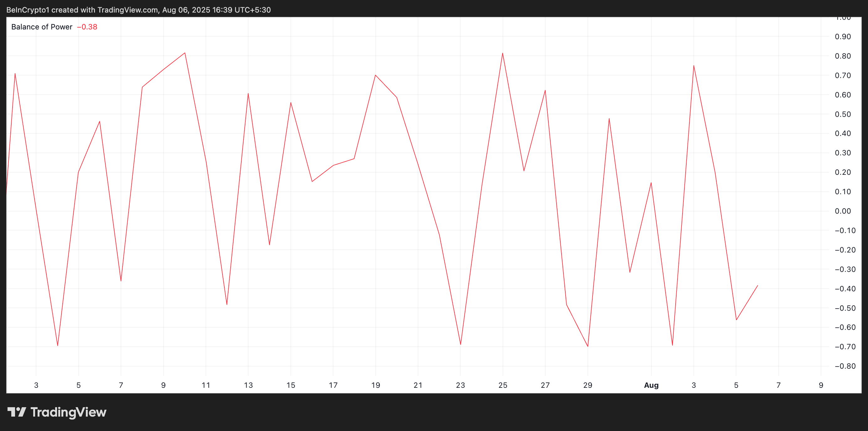Screen dimensions: 868x431
Task: Click the line peak at August 3
Action: 693,66
